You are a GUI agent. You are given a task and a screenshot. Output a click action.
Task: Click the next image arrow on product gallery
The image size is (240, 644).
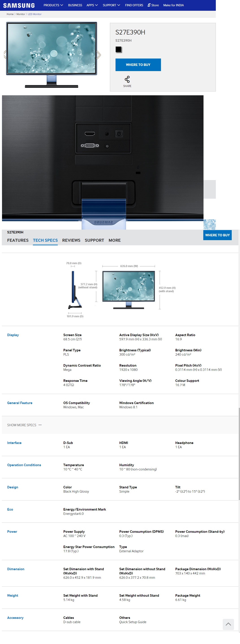point(99,55)
